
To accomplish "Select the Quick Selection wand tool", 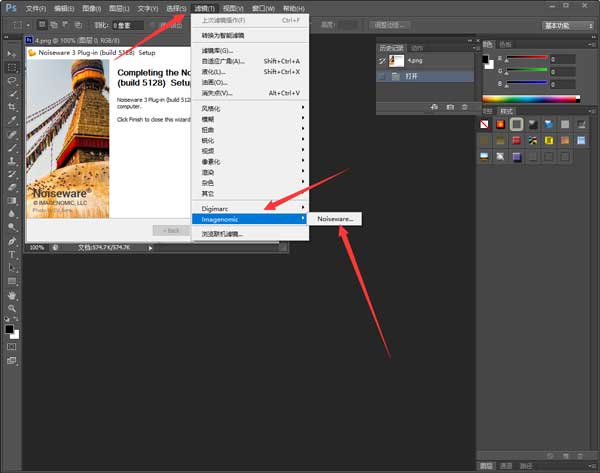I will coord(12,94).
